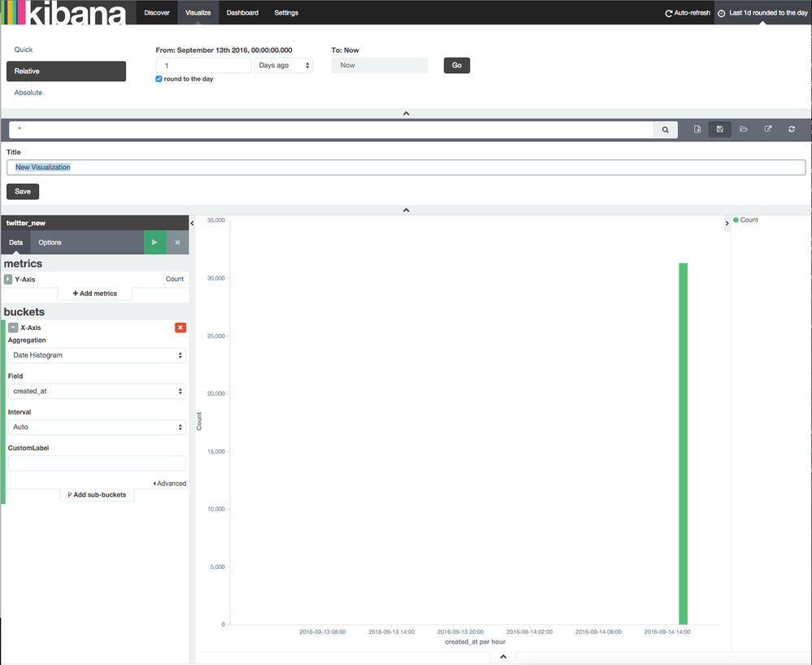Image resolution: width=812 pixels, height=665 pixels.
Task: Click the green Count legend swatch
Action: (x=736, y=219)
